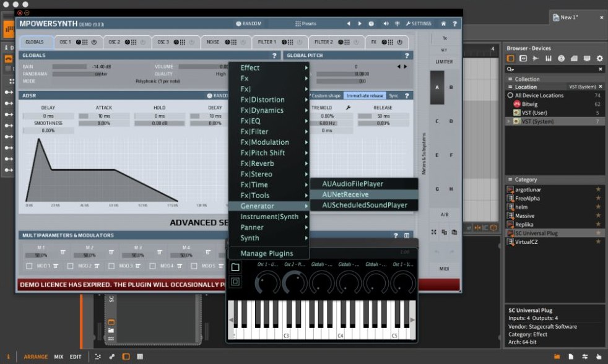
Task: Open browser settings gear icon
Action: point(599,59)
